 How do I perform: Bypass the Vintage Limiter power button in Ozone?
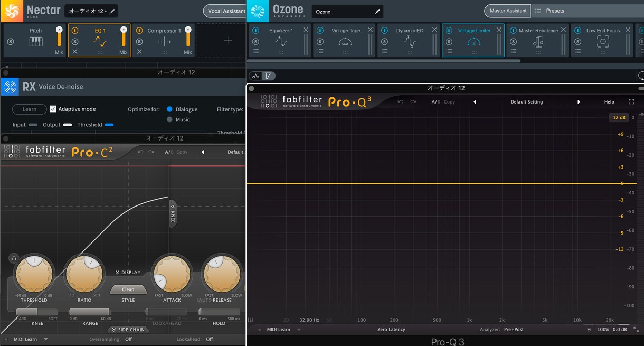coord(449,31)
